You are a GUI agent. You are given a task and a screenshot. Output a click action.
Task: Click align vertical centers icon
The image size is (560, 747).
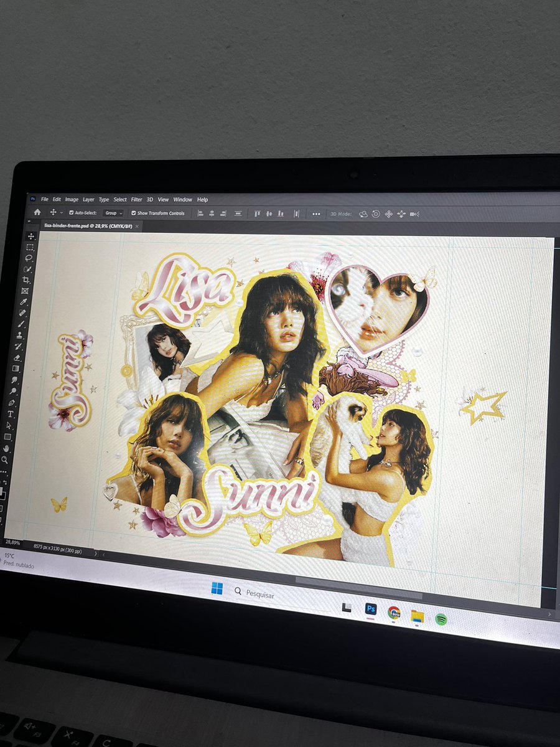269,214
